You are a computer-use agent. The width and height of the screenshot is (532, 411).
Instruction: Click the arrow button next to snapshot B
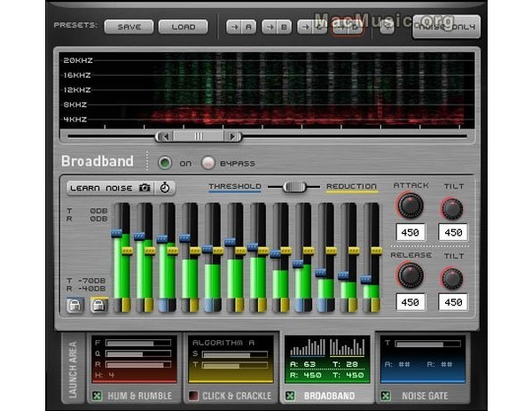click(x=270, y=27)
